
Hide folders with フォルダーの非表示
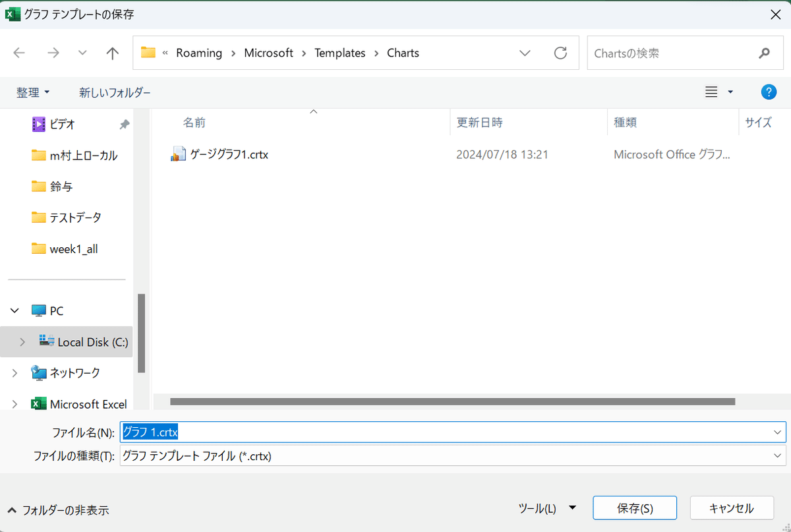[58, 510]
